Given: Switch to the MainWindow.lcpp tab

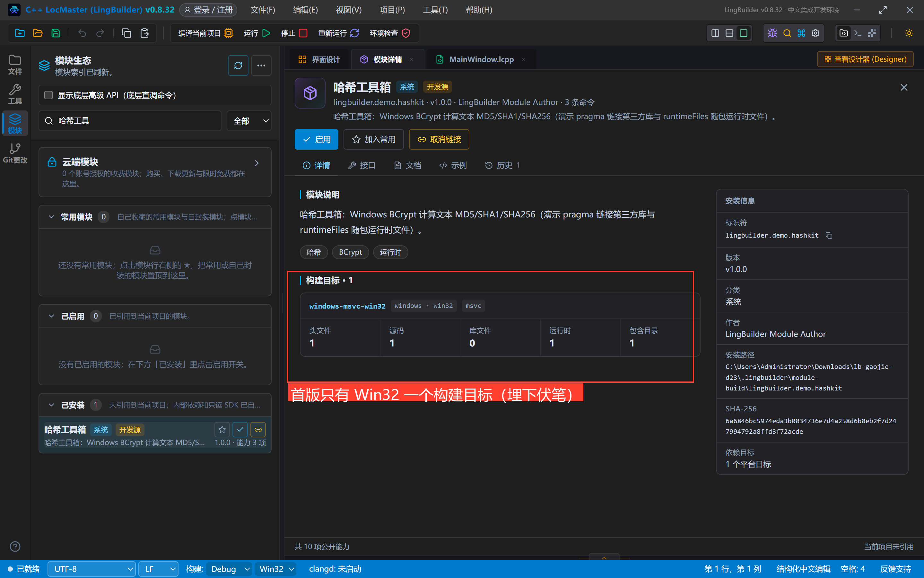Looking at the screenshot, I should click(x=481, y=59).
